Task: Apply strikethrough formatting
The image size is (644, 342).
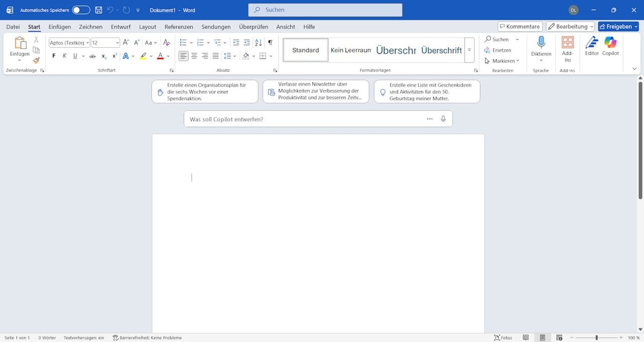Action: coord(92,56)
